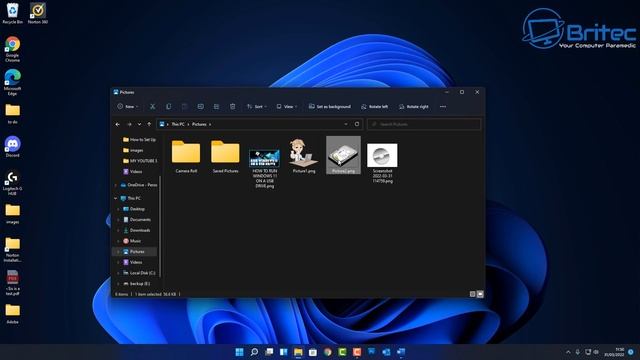The width and height of the screenshot is (640, 360).
Task: Open the New item dropdown
Action: pos(128,107)
